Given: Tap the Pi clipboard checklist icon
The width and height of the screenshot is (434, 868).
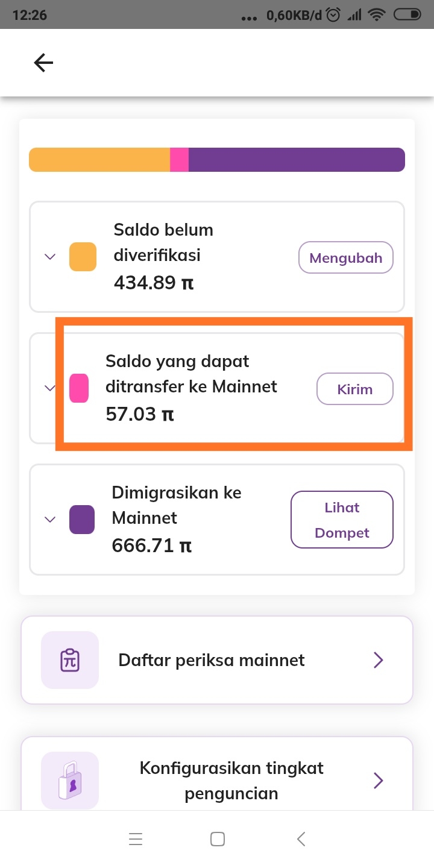Looking at the screenshot, I should 70,660.
